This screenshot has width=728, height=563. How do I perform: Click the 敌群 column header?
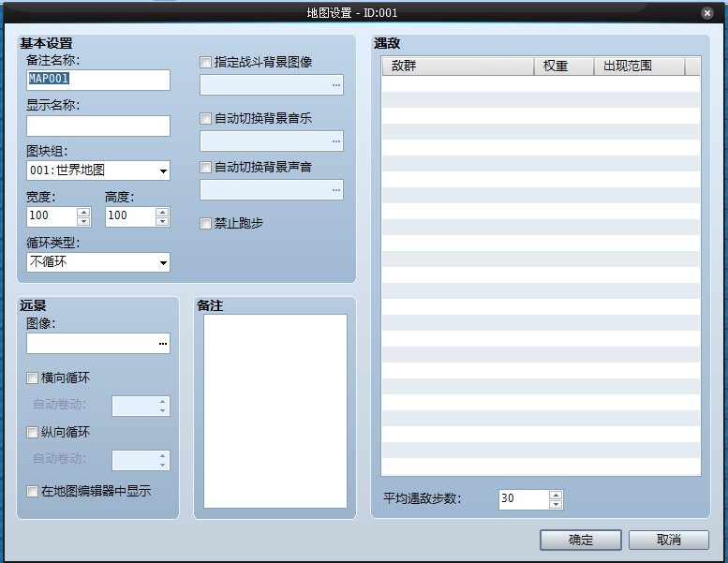click(x=458, y=66)
